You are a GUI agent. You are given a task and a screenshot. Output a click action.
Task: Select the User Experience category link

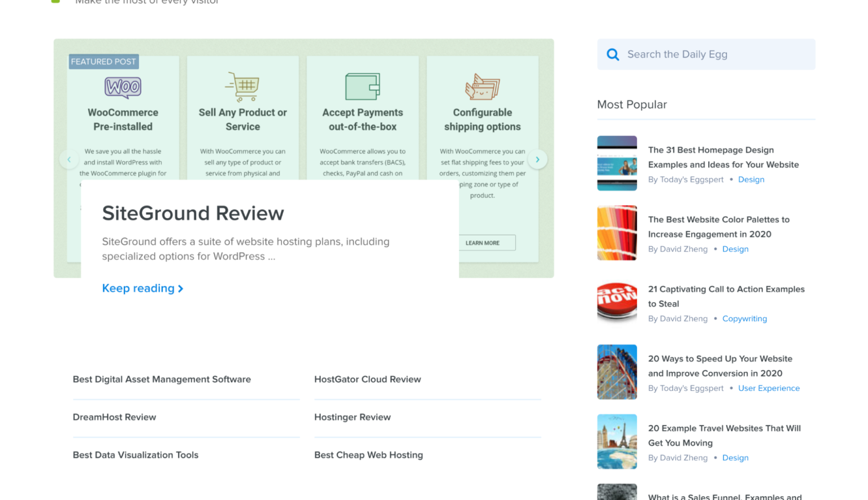(x=769, y=388)
